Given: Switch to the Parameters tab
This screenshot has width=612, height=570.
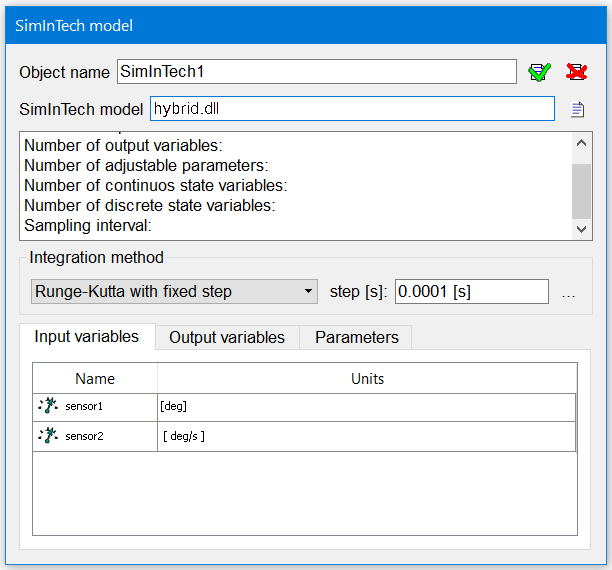Looking at the screenshot, I should pyautogui.click(x=357, y=337).
